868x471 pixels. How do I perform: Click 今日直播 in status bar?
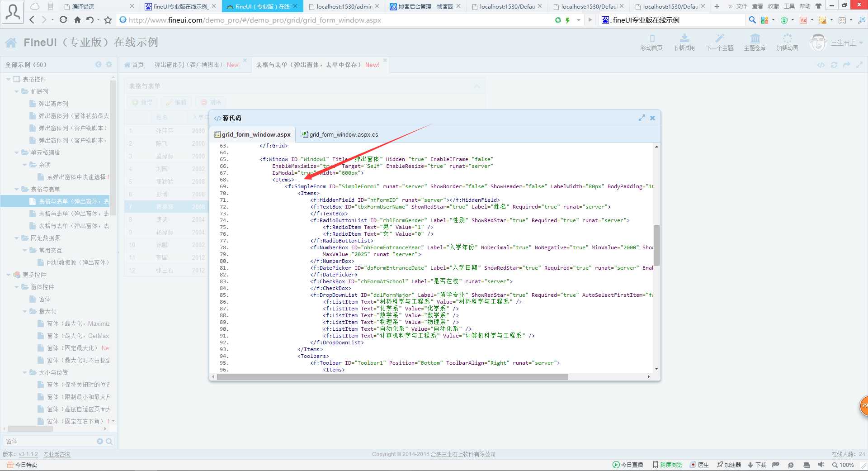pos(628,465)
